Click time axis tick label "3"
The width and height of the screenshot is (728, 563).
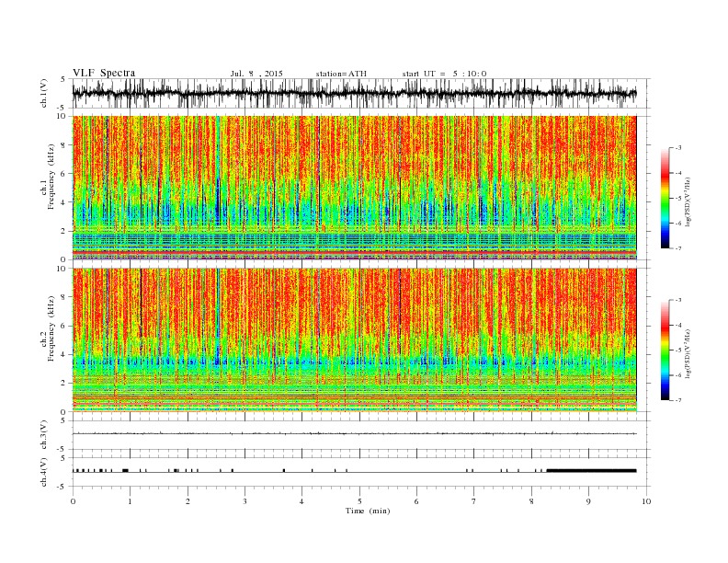pyautogui.click(x=245, y=501)
